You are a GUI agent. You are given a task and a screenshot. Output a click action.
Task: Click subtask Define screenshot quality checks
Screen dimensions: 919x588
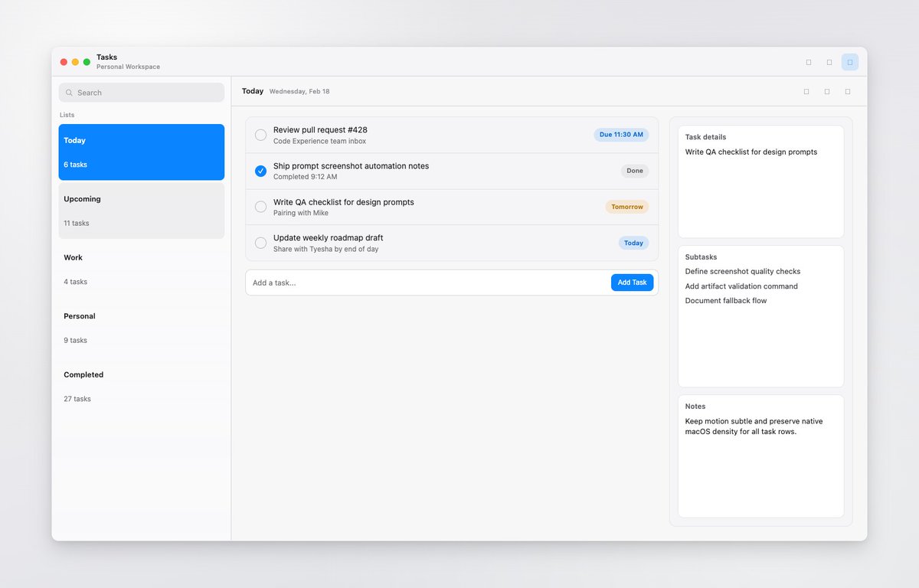pyautogui.click(x=743, y=272)
